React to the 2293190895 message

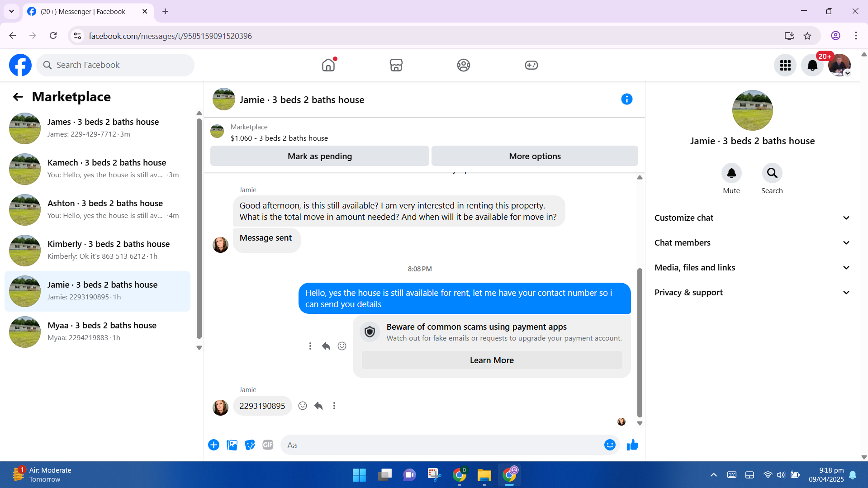303,406
